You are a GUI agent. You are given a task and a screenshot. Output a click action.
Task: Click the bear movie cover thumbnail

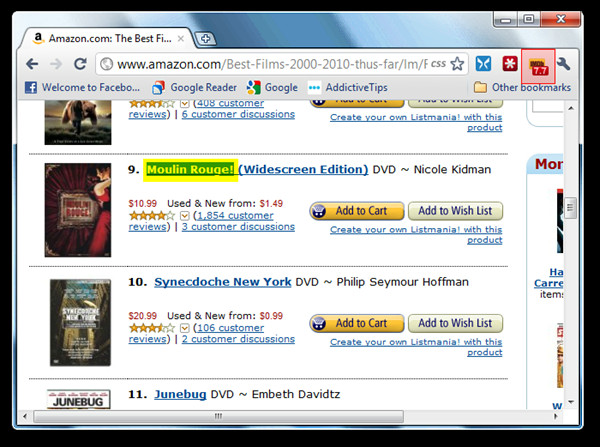(x=78, y=122)
